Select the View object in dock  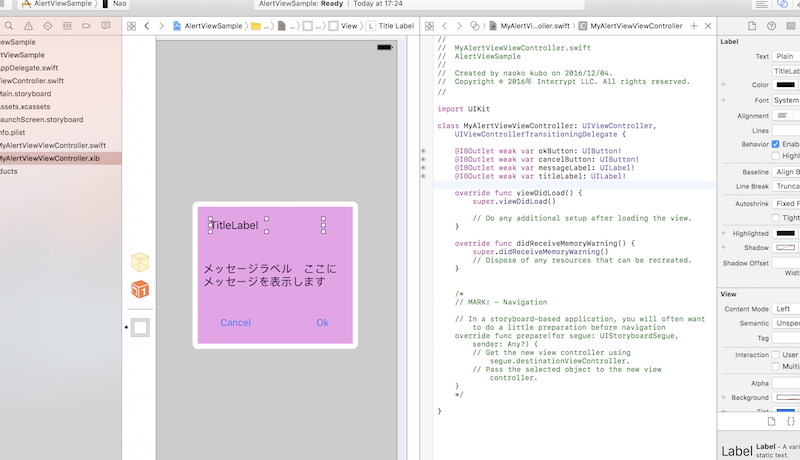pos(140,327)
